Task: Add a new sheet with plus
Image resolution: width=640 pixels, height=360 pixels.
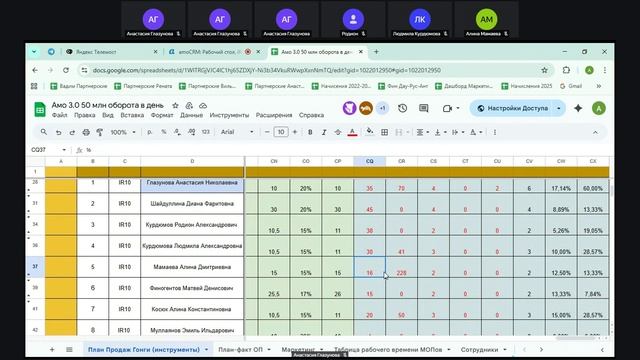Action: point(52,350)
